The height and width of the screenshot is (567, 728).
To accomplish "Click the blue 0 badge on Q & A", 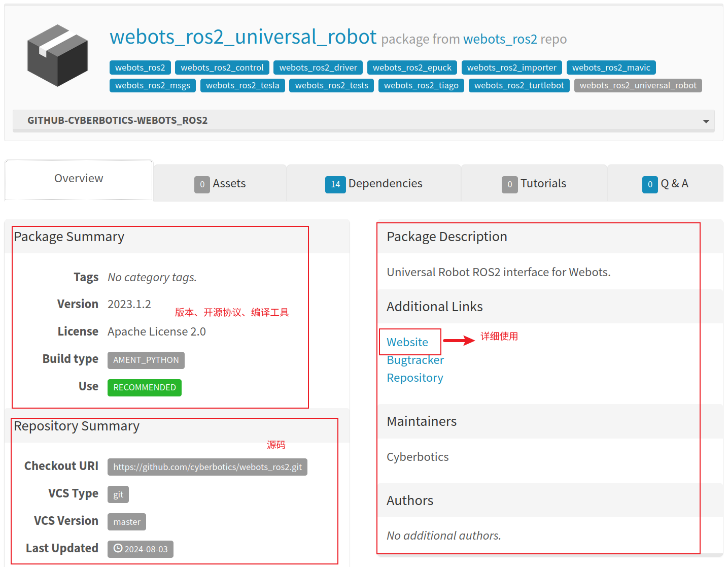I will click(650, 184).
